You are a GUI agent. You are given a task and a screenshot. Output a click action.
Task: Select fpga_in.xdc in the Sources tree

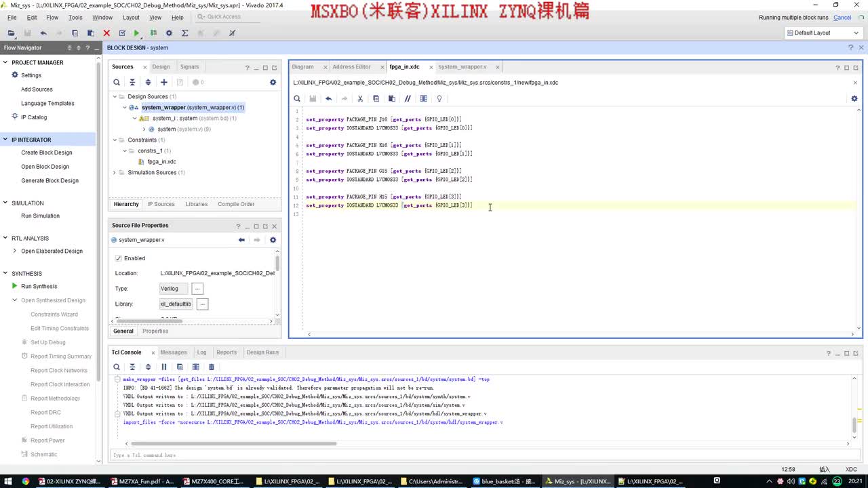coord(161,161)
